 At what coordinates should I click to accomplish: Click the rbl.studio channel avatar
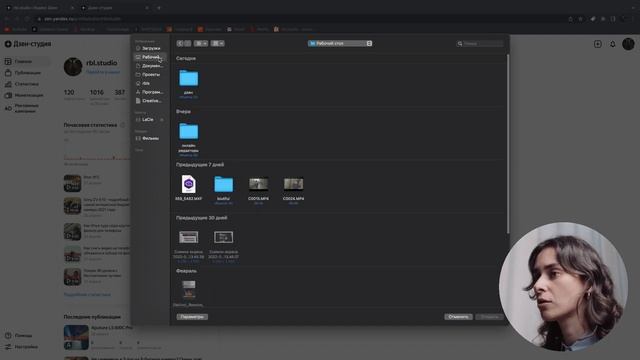73,67
